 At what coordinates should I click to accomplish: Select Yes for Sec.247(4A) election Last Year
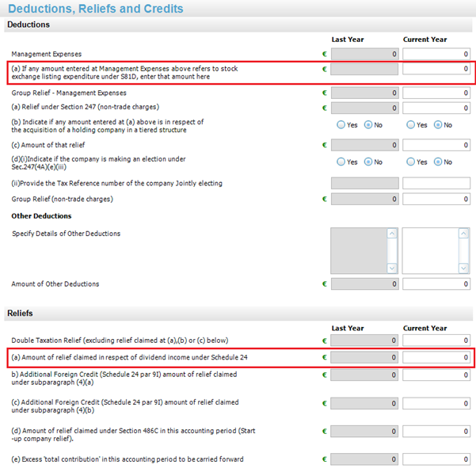point(341,162)
